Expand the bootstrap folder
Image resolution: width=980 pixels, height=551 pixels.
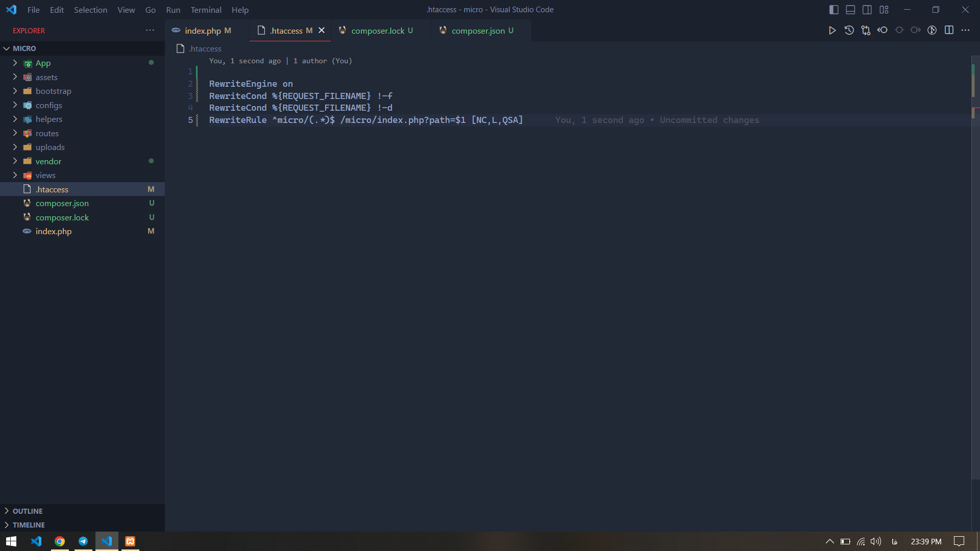pos(82,91)
